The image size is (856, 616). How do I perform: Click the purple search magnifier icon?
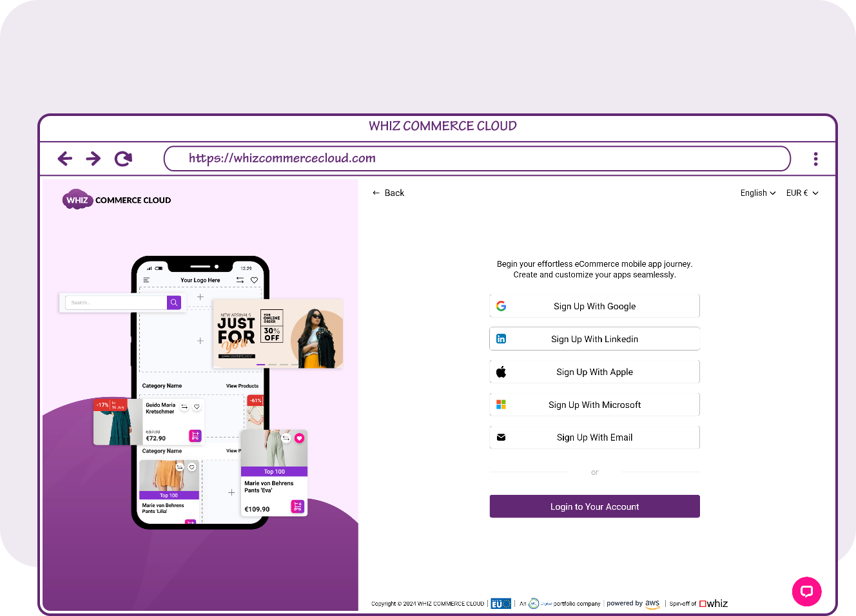coord(174,303)
